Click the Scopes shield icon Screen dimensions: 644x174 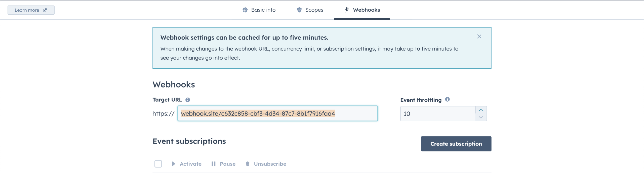pos(299,10)
